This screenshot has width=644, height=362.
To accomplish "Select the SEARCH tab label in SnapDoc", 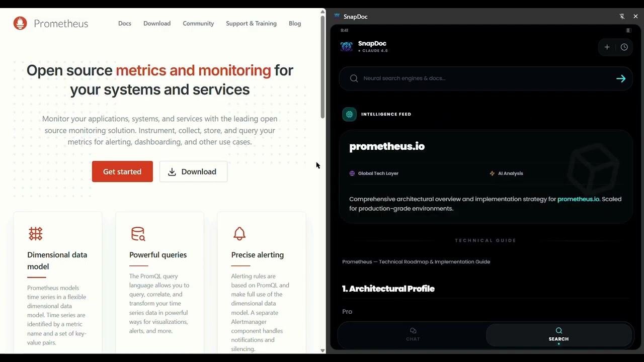I will click(x=558, y=339).
